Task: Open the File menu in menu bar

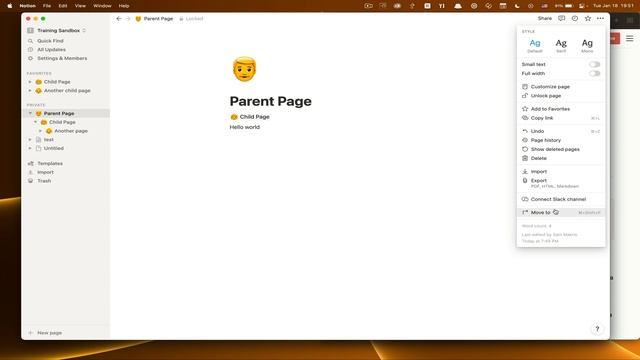Action: (47, 6)
